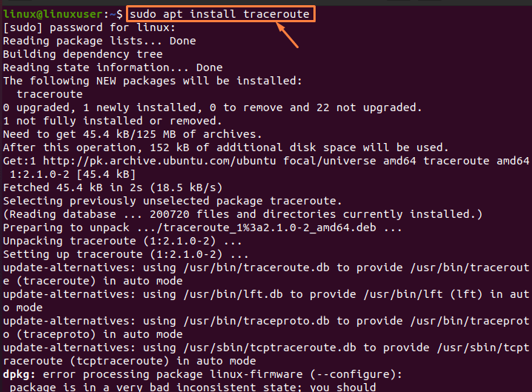Click the '/usr/bin/lft.db' path text
This screenshot has height=392, width=532.
[x=233, y=294]
